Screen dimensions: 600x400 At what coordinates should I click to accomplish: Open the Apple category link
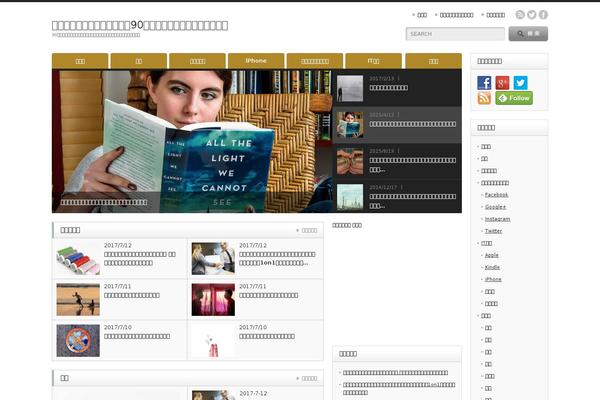491,255
